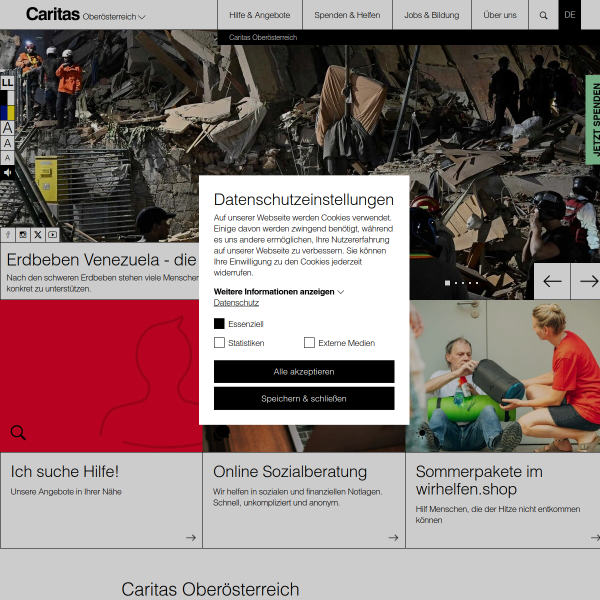600x600 pixels.
Task: Click the Sommerpakete photo of two people
Action: click(x=503, y=376)
